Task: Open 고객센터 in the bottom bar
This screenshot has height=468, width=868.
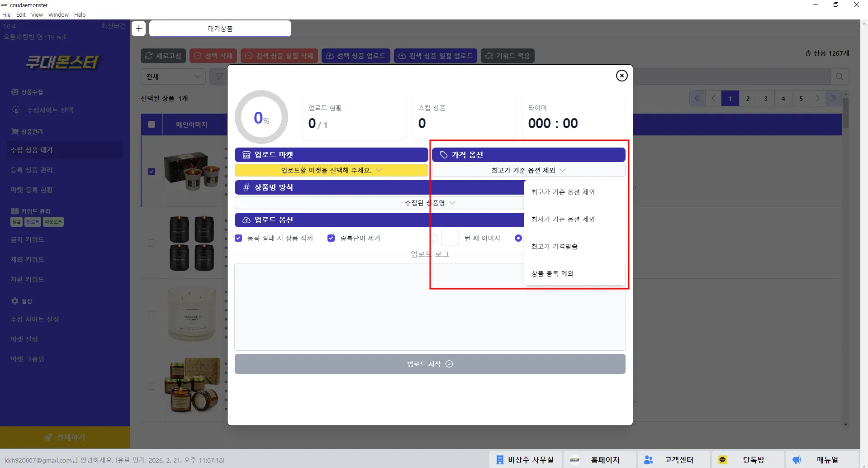Action: pos(674,460)
